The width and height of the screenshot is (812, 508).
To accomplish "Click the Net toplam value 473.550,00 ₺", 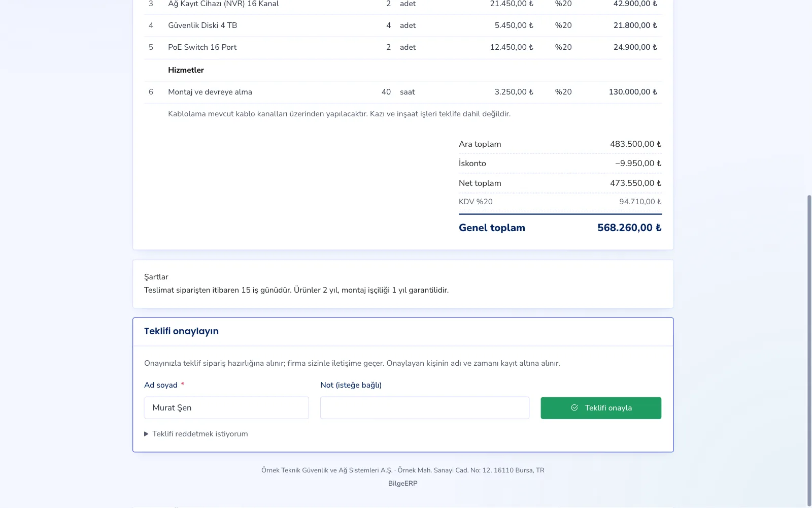I will [636, 183].
